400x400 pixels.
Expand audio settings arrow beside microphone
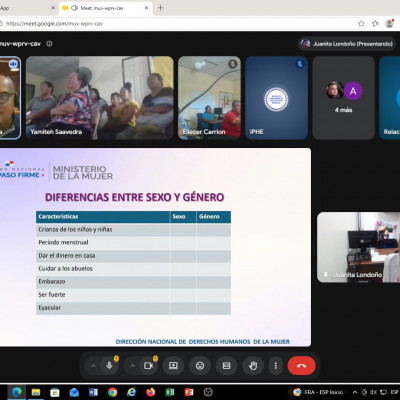point(93,366)
